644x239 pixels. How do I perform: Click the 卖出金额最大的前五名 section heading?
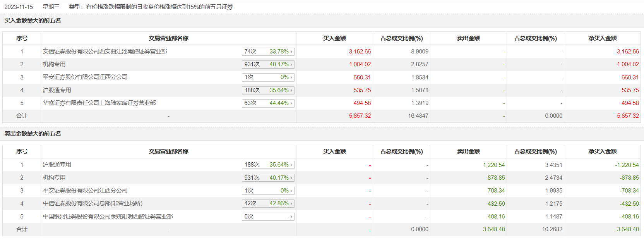33,134
